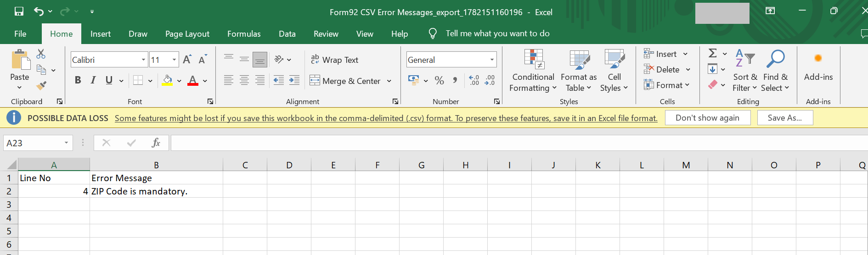The image size is (868, 255).
Task: Apply the yellow fill color swatch
Action: click(167, 81)
